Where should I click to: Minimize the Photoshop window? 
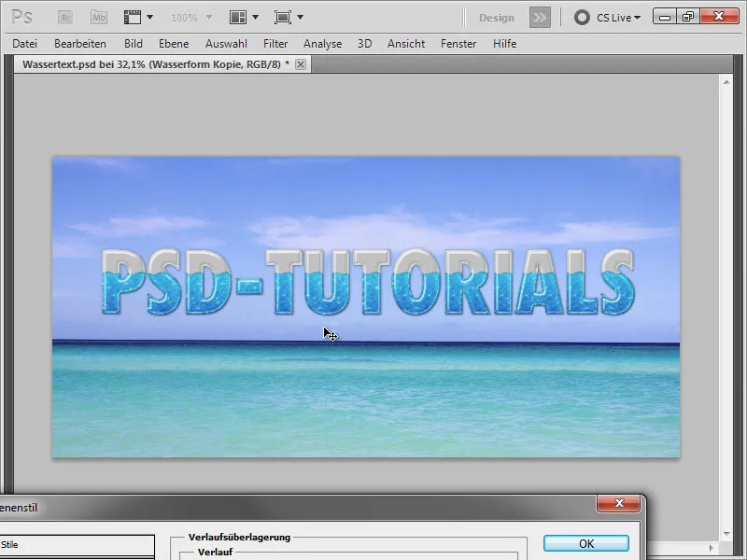click(x=666, y=17)
